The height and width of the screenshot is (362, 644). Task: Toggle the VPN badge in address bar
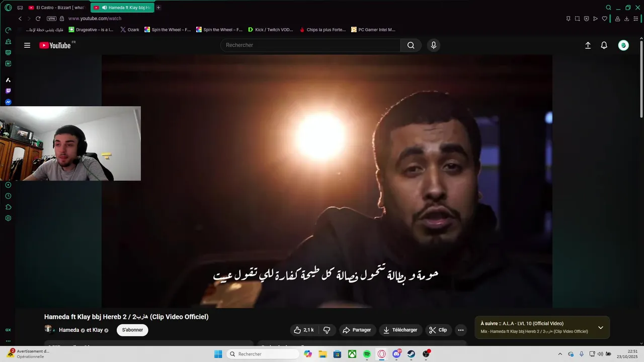point(51,19)
